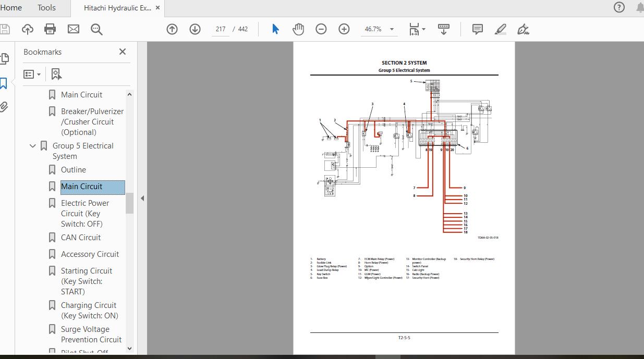Open the Find text search tool
The image size is (644, 359).
[x=96, y=29]
